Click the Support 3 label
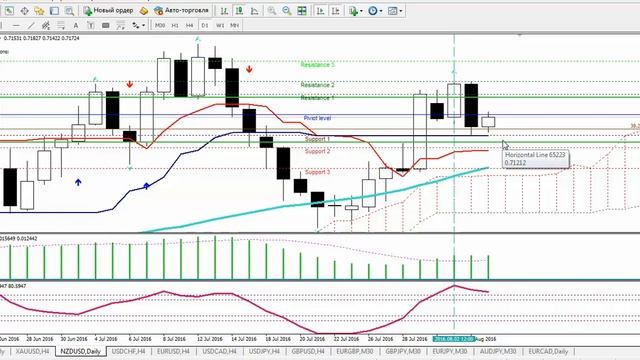 317,172
